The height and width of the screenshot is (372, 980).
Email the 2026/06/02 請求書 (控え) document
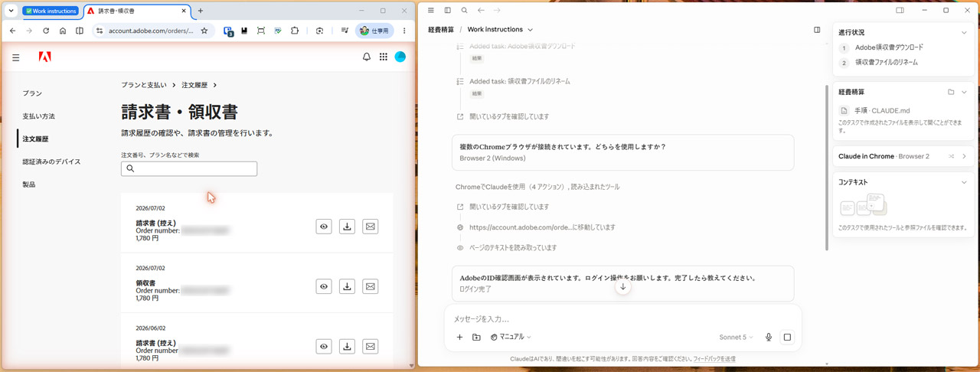click(371, 347)
